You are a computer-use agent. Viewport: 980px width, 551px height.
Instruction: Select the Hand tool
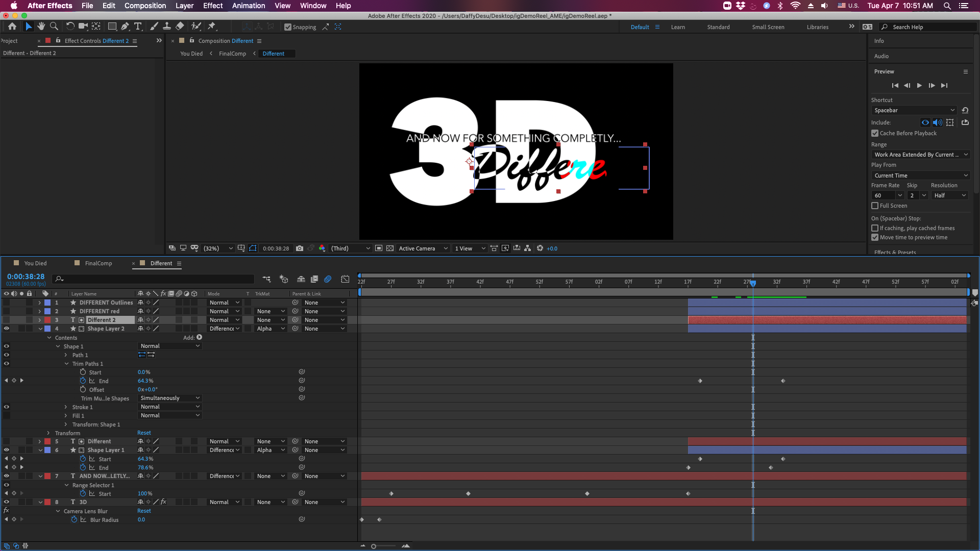[41, 27]
